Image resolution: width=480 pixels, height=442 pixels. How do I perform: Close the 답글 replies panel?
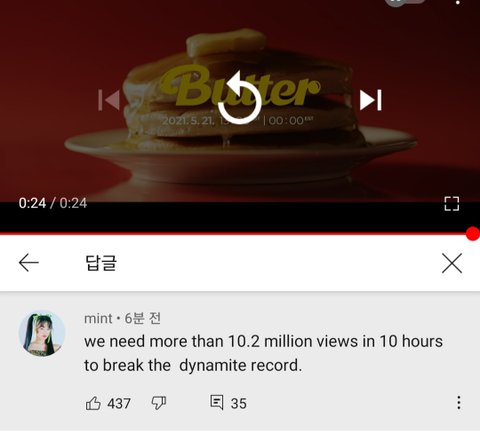[x=452, y=263]
